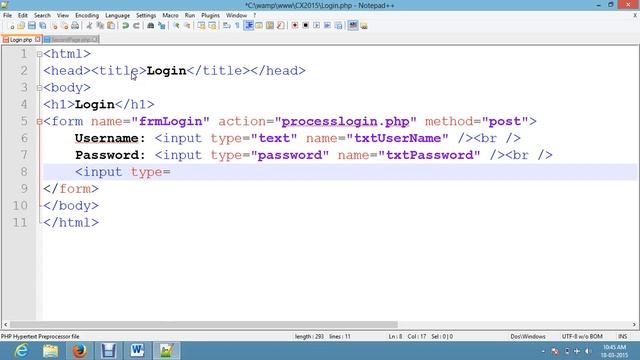Screen dimensions: 640x360
Task: Open the Search menu
Action: [x=42, y=15]
